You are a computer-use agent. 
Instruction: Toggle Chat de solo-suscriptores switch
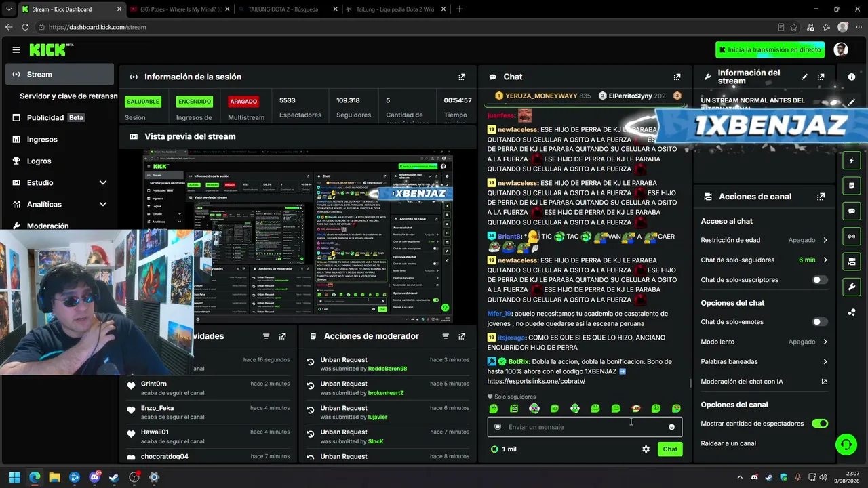coord(820,280)
